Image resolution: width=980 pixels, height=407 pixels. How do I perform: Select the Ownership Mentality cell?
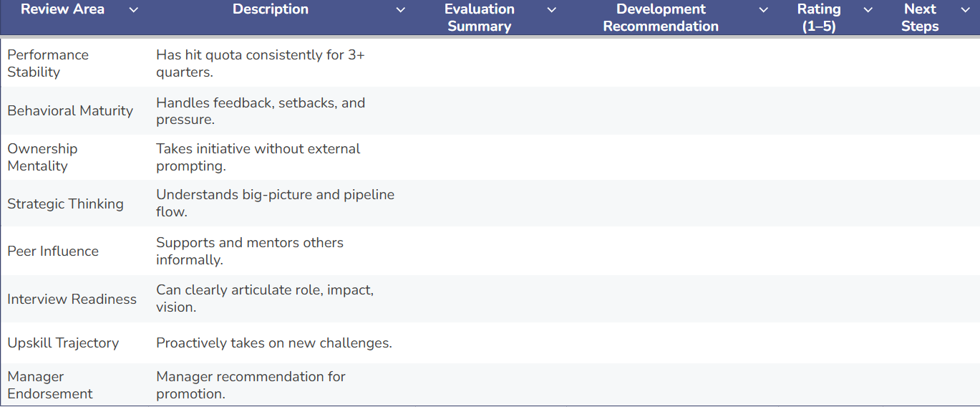pos(74,157)
